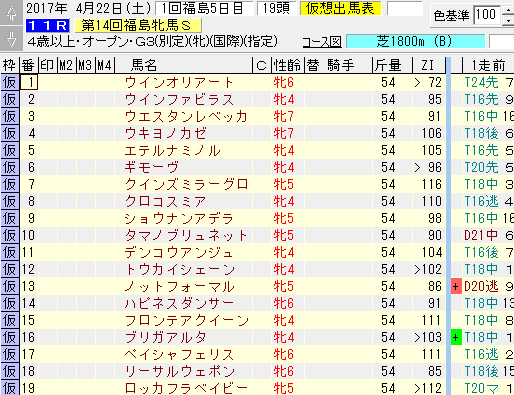This screenshot has height=395, width=514.
Task: Click the C column header
Action: tap(262, 65)
